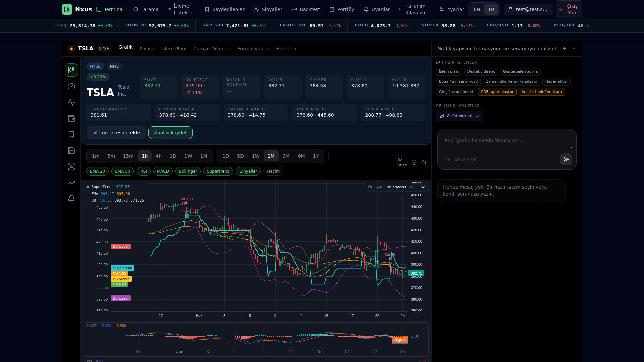Click PDF rapor oluştur prompt

click(x=497, y=92)
